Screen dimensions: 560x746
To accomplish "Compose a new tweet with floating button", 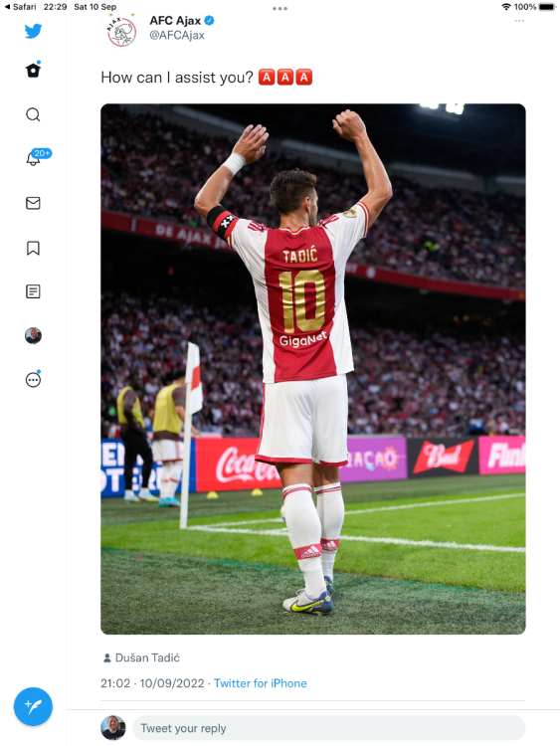I will coord(33,706).
